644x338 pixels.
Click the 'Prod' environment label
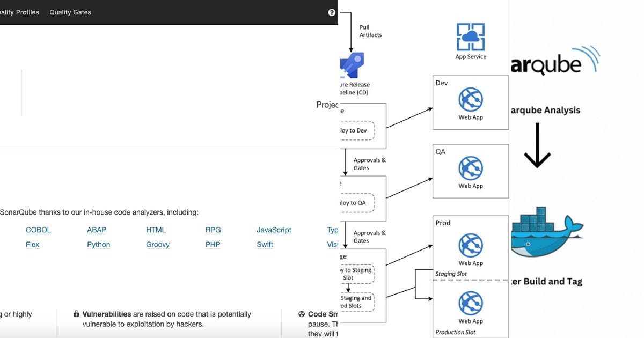tap(443, 223)
